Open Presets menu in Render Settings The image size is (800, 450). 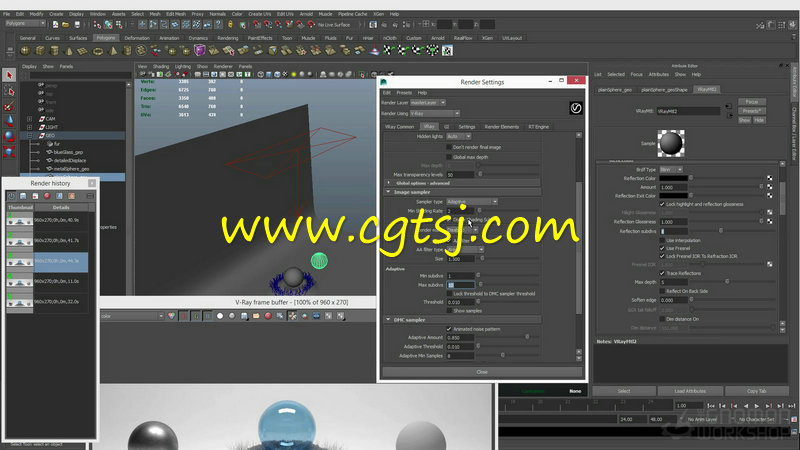[x=404, y=93]
